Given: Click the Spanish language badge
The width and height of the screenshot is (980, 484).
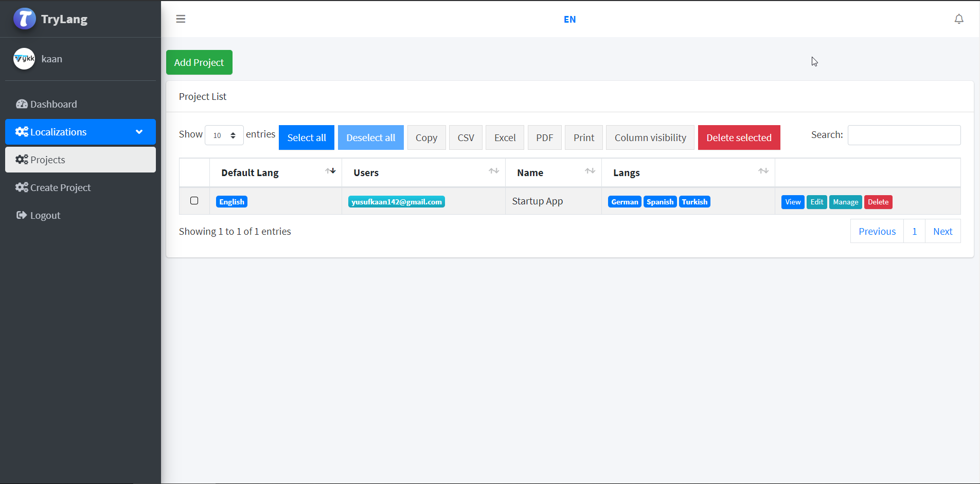Looking at the screenshot, I should (660, 202).
